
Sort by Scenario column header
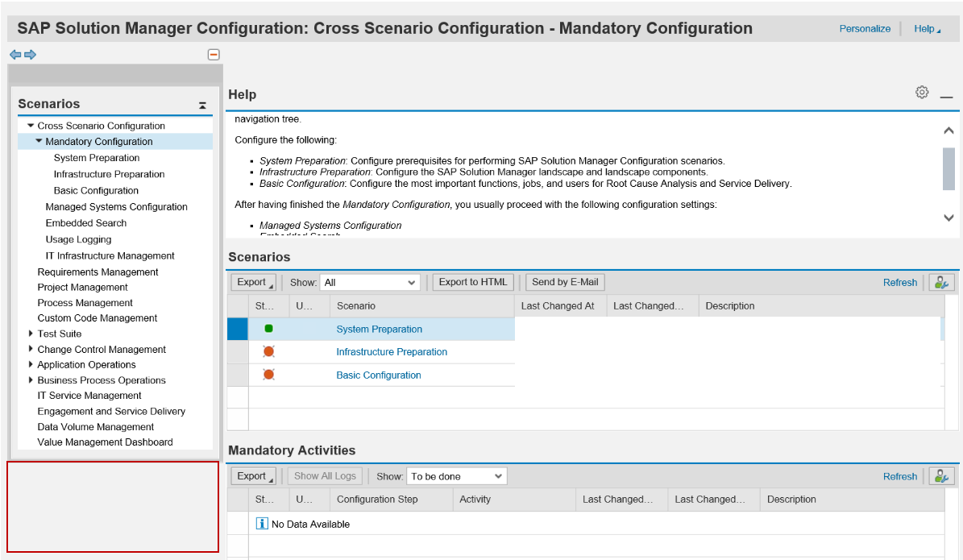point(421,306)
